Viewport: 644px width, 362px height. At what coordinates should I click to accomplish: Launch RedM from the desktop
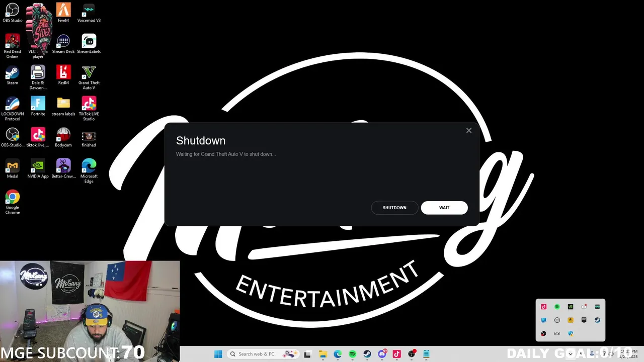coord(63,75)
